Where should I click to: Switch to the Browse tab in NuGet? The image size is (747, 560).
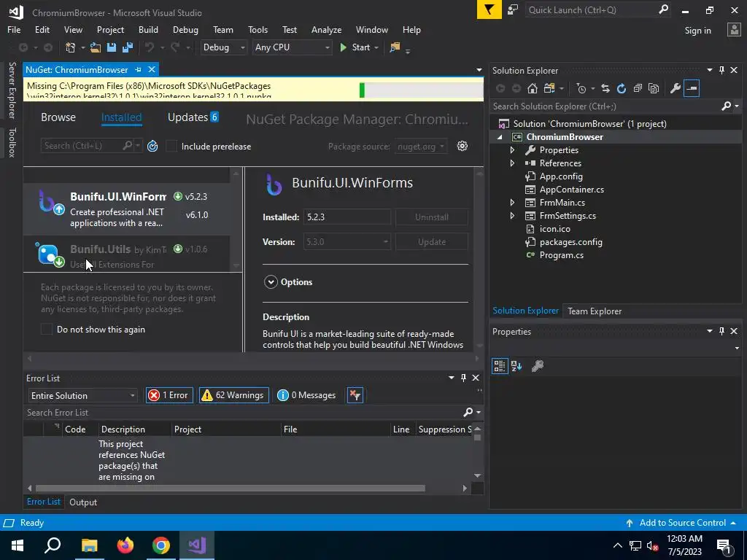point(58,117)
